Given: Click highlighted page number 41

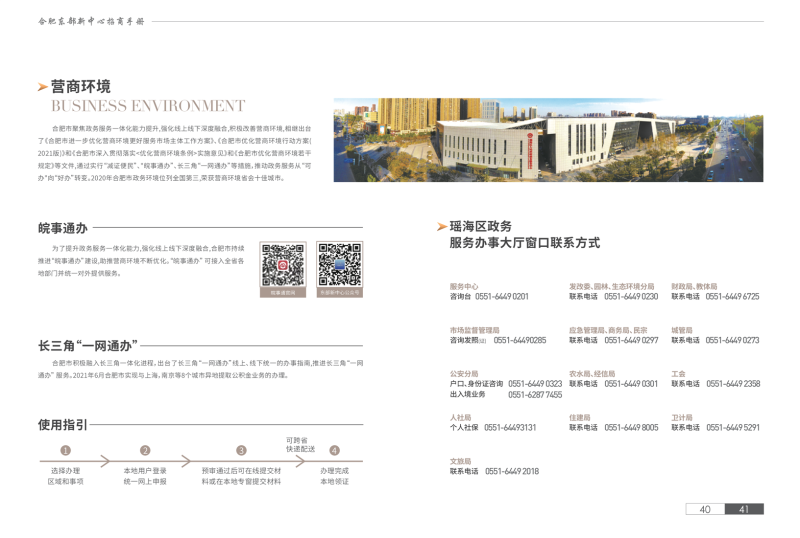Looking at the screenshot, I should point(744,509).
